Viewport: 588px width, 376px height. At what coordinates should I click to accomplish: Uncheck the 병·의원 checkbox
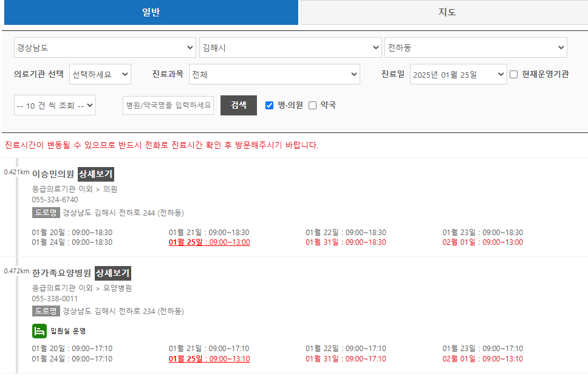pos(269,105)
